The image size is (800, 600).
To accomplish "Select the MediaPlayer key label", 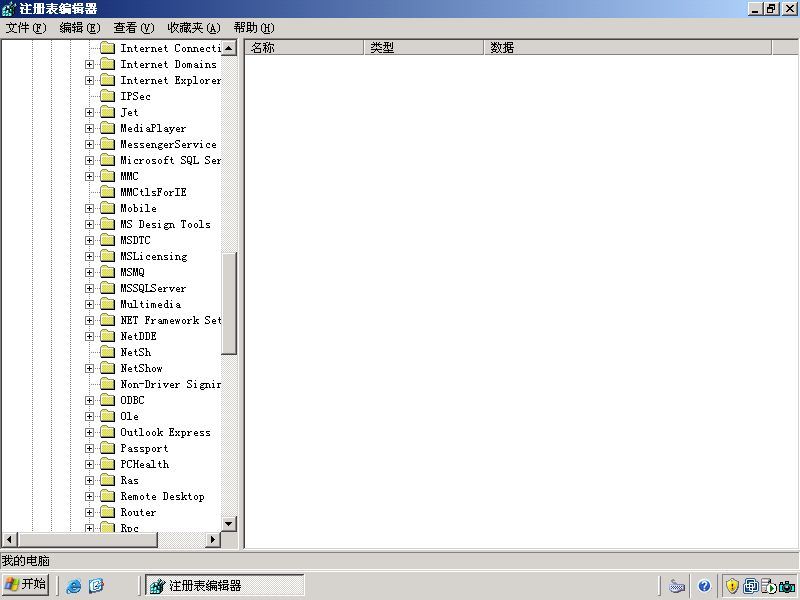I will coord(153,128).
